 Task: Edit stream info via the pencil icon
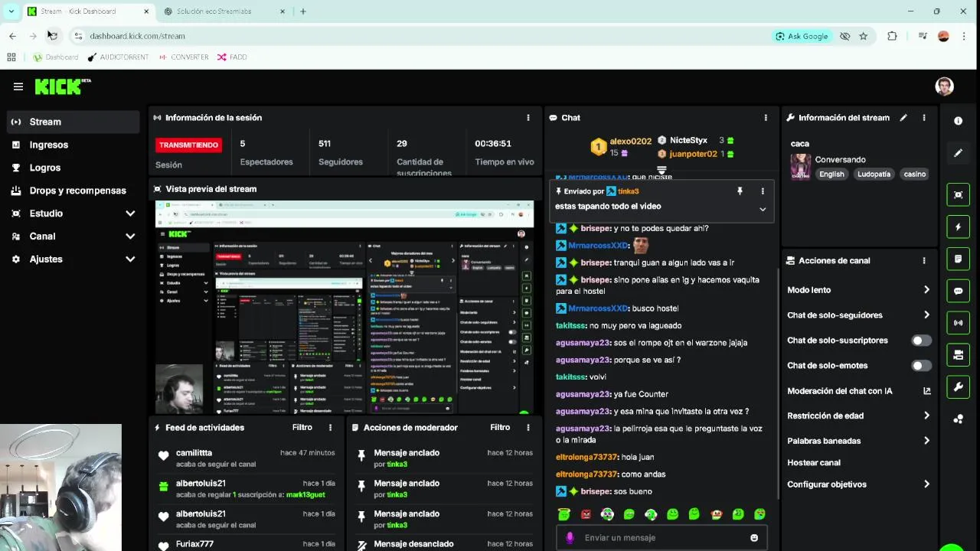tap(903, 118)
